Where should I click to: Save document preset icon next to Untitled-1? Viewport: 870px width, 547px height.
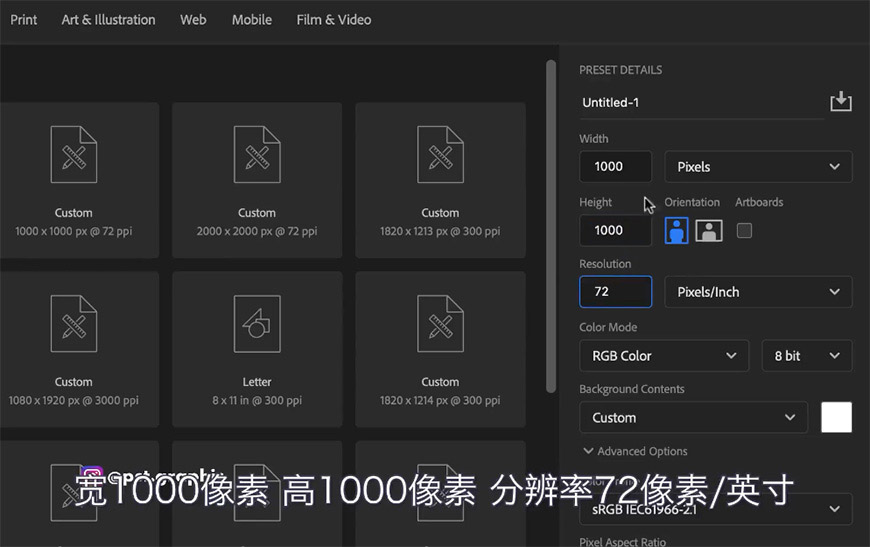pos(841,102)
